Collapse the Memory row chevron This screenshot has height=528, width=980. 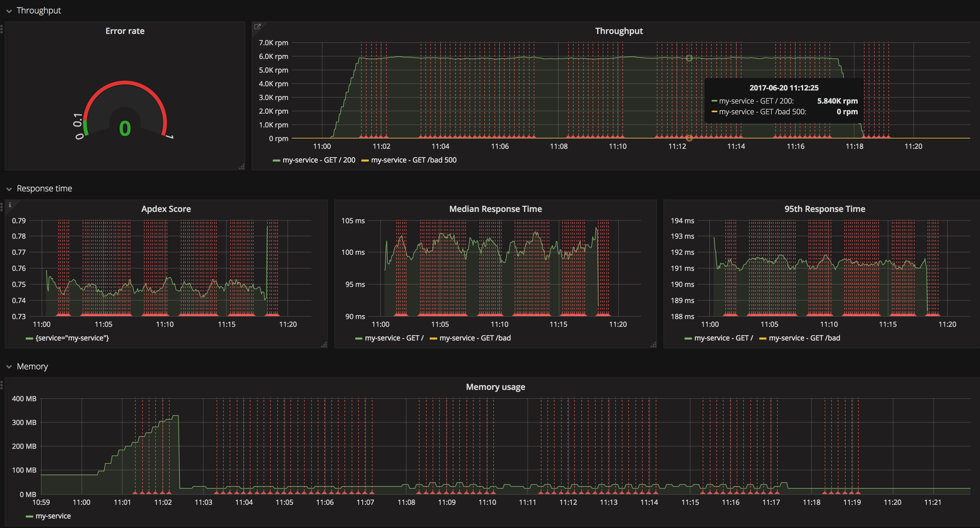(9, 367)
